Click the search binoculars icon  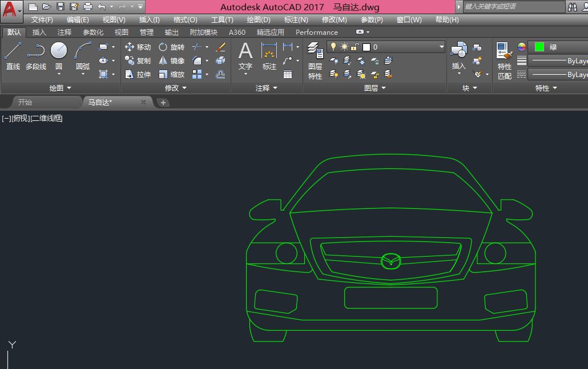[572, 7]
